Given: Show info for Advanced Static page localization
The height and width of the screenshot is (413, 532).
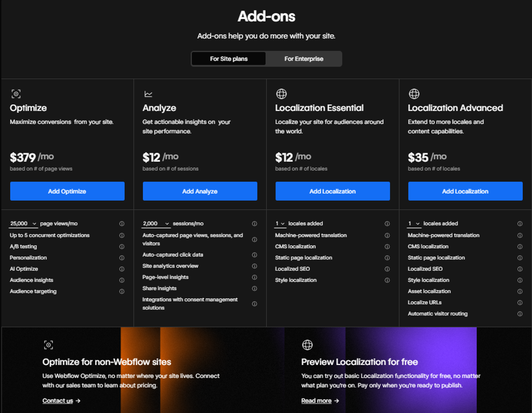Looking at the screenshot, I should click(520, 258).
